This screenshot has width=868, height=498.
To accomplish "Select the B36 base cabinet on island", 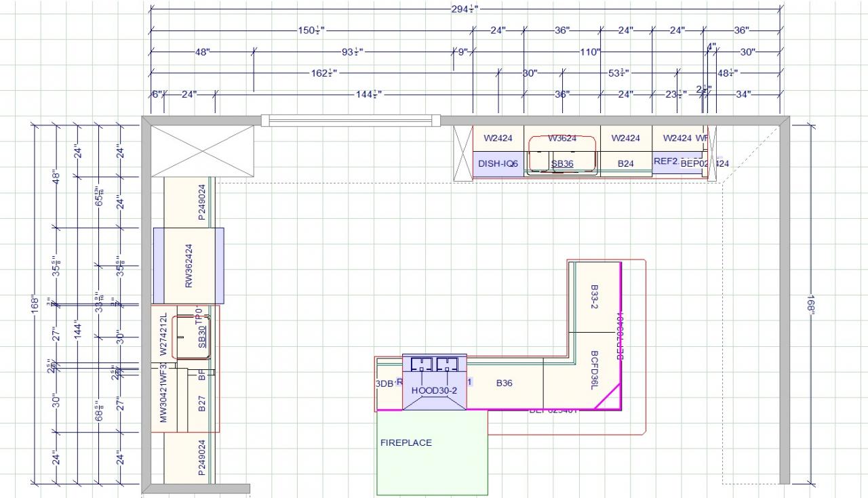I will 504,383.
